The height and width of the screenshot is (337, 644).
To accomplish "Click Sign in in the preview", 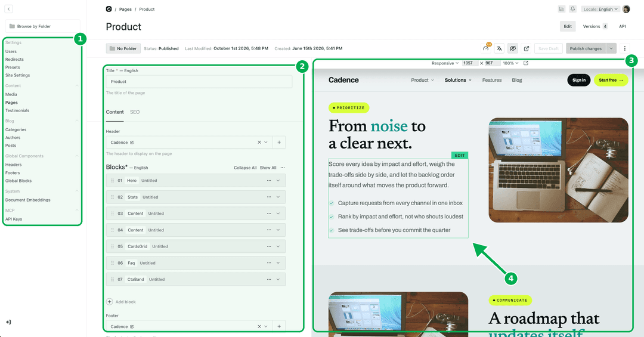I will (x=578, y=80).
